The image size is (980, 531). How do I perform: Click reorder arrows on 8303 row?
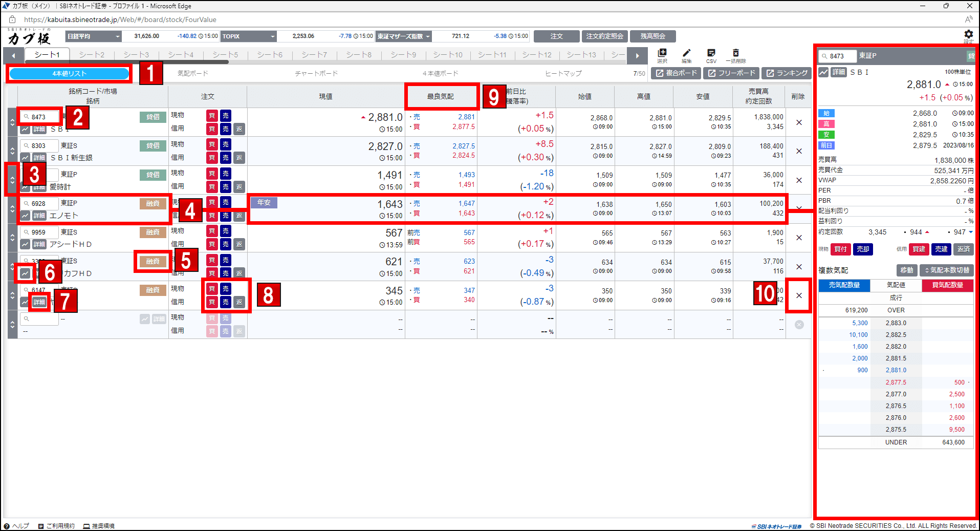pyautogui.click(x=12, y=151)
